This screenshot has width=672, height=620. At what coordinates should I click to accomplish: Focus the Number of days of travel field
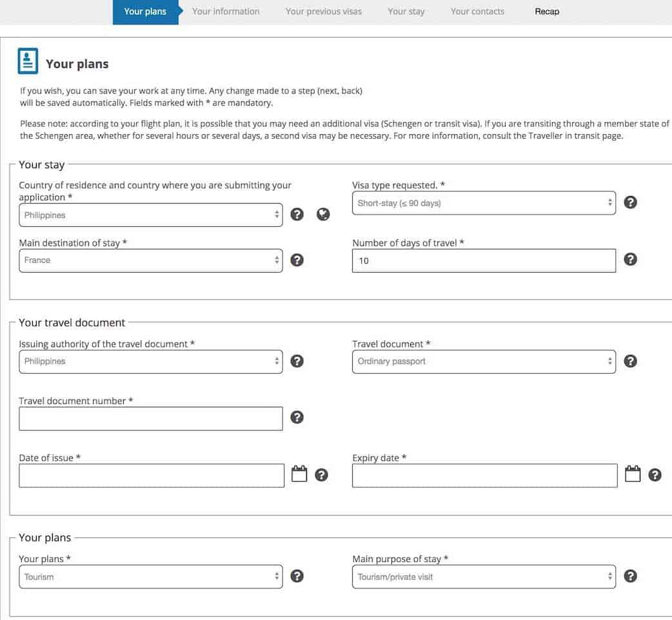click(483, 261)
